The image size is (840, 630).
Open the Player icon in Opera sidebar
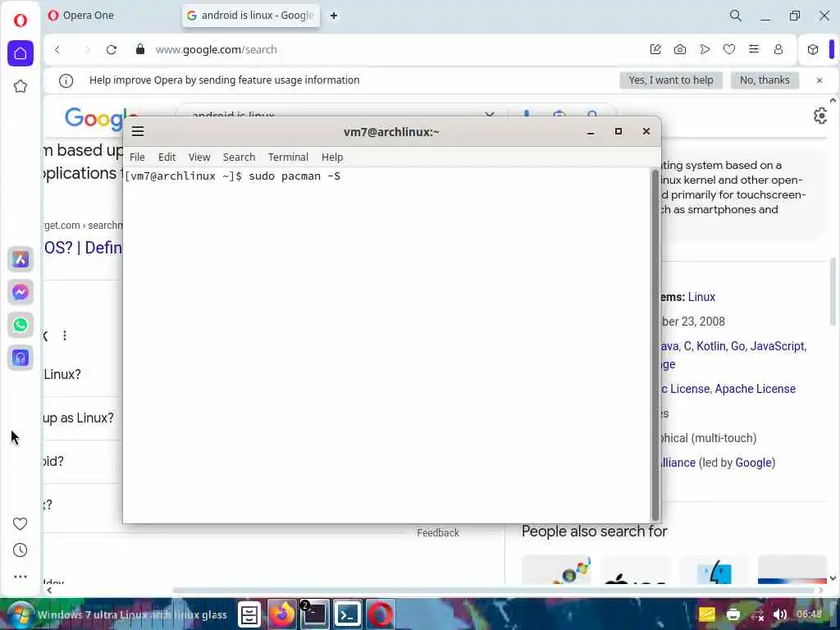(x=21, y=358)
